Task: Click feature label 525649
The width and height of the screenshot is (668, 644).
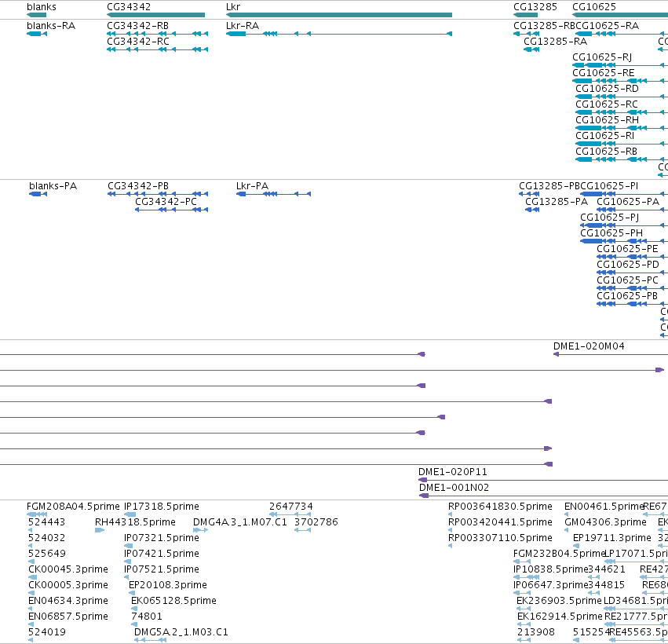Action: click(x=47, y=554)
